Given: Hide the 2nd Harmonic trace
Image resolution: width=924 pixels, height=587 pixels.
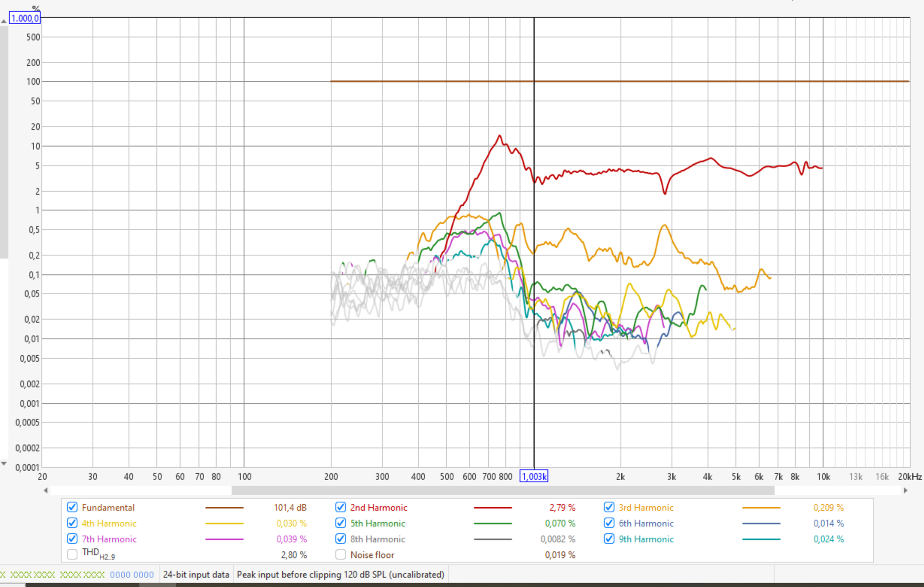Looking at the screenshot, I should tap(340, 507).
